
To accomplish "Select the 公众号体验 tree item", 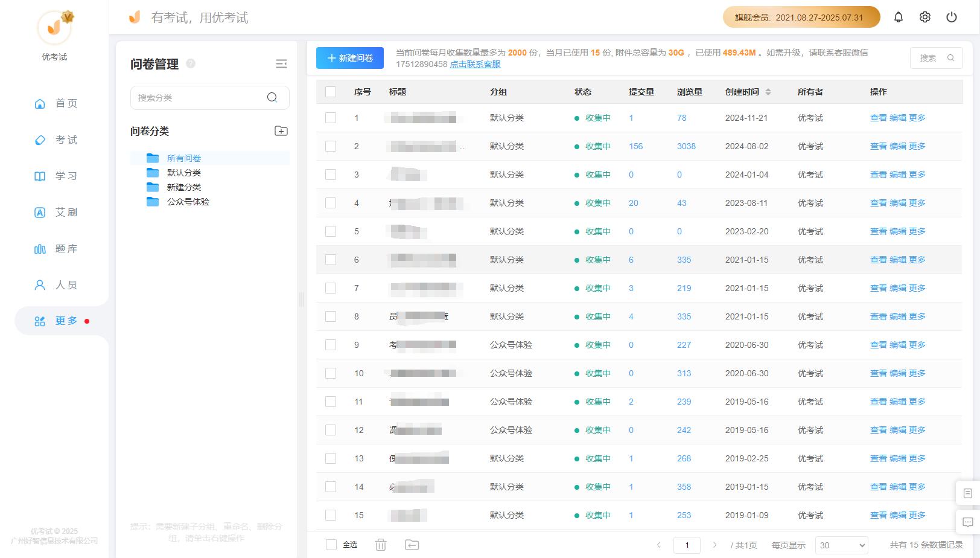I will 188,202.
